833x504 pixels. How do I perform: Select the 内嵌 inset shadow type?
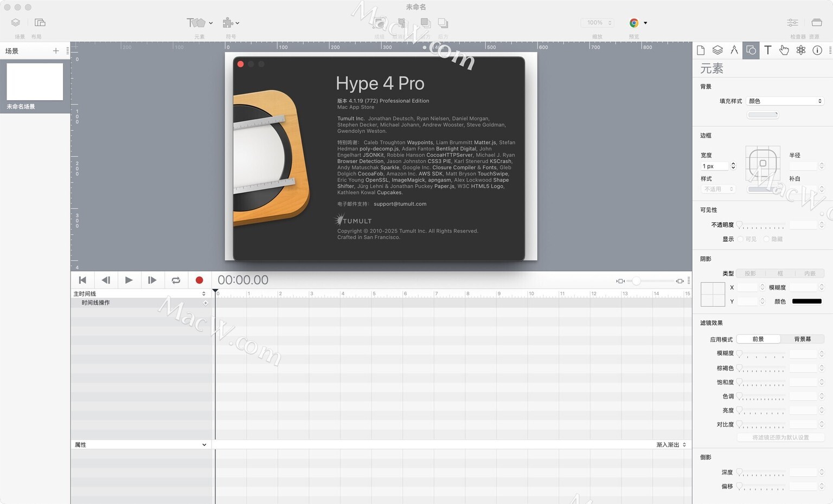tap(810, 274)
